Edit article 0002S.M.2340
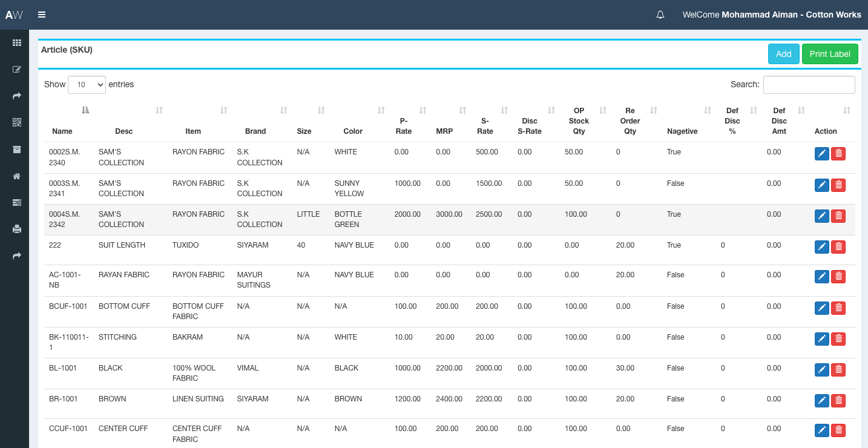 822,154
